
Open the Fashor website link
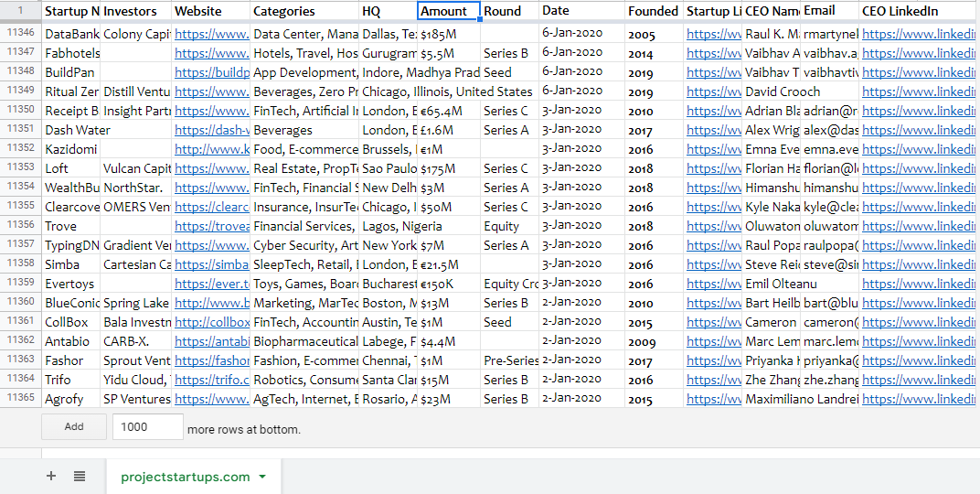212,361
